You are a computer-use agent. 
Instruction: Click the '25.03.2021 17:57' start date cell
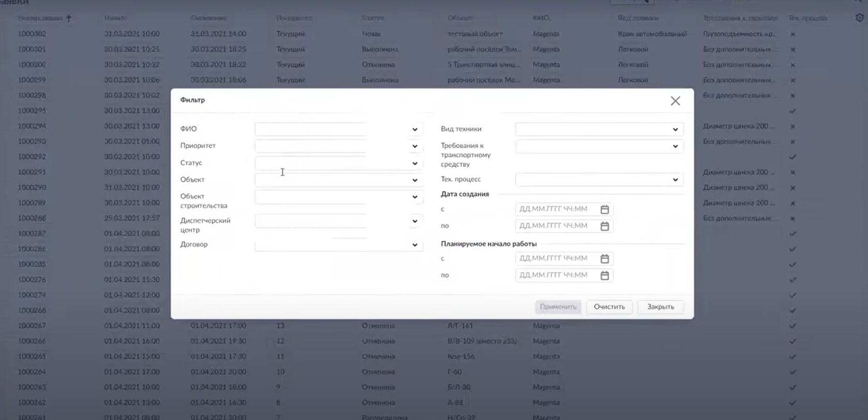(132, 218)
